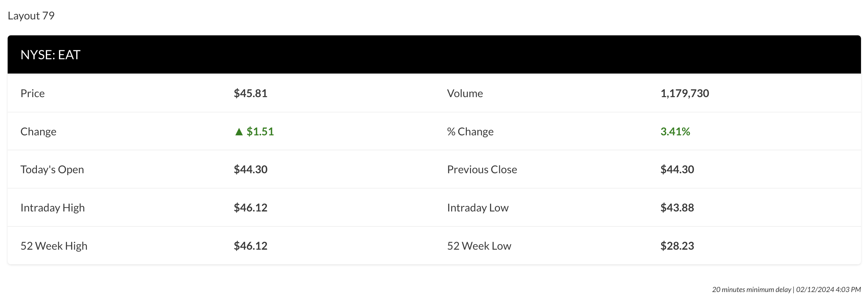Select the $28.23 52 week low value
Image resolution: width=868 pixels, height=307 pixels.
pyautogui.click(x=677, y=246)
